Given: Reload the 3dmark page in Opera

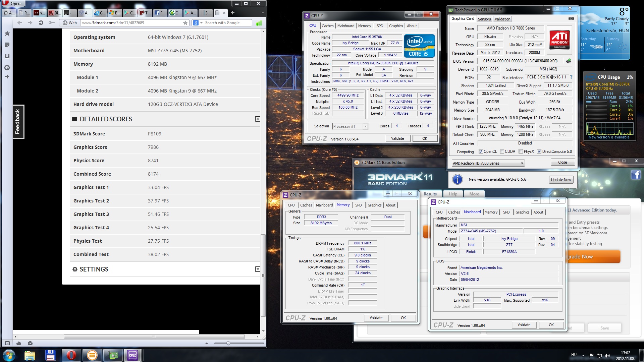Looking at the screenshot, I should pyautogui.click(x=41, y=23).
